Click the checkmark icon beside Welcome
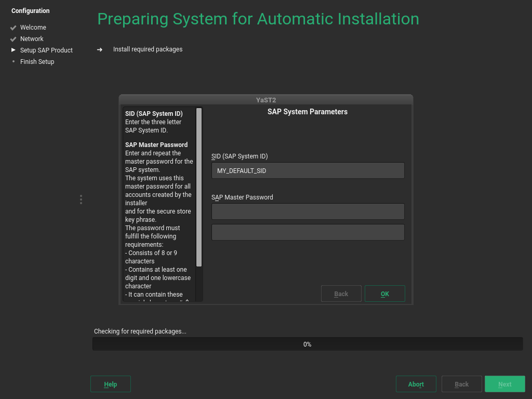532x399 pixels. (12, 27)
